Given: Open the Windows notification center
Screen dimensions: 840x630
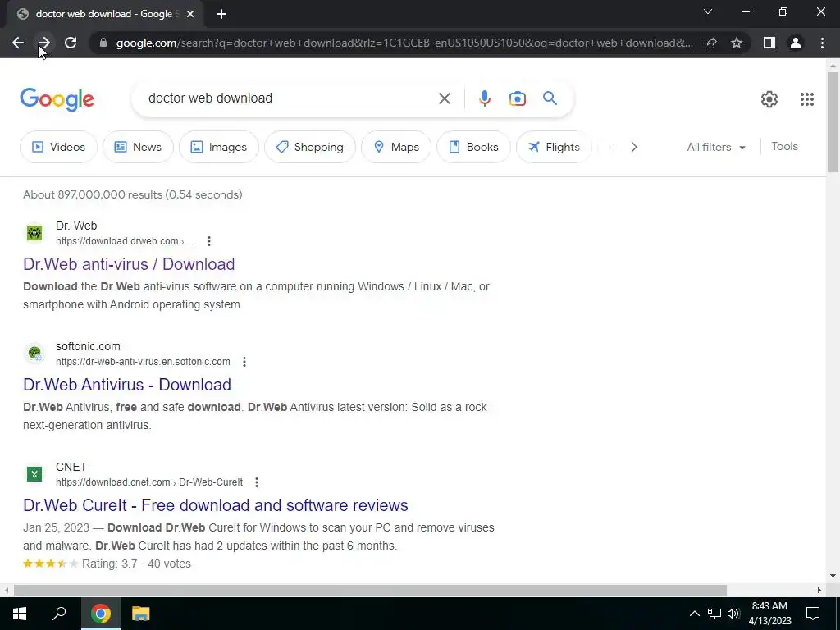Looking at the screenshot, I should click(813, 614).
